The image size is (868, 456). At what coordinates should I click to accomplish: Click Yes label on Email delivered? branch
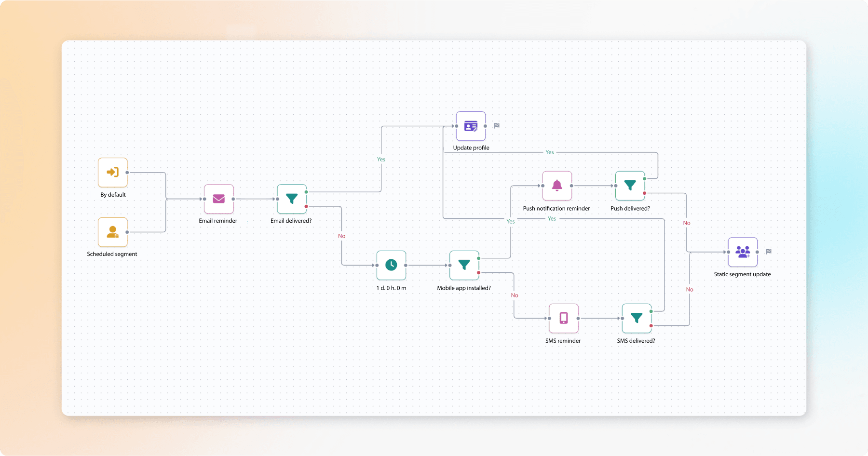(x=381, y=160)
